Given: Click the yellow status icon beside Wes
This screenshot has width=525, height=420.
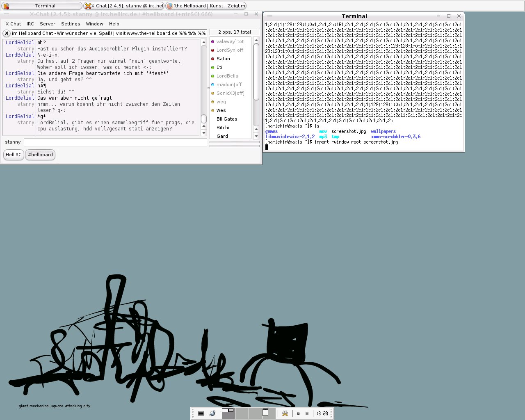Looking at the screenshot, I should 212,110.
